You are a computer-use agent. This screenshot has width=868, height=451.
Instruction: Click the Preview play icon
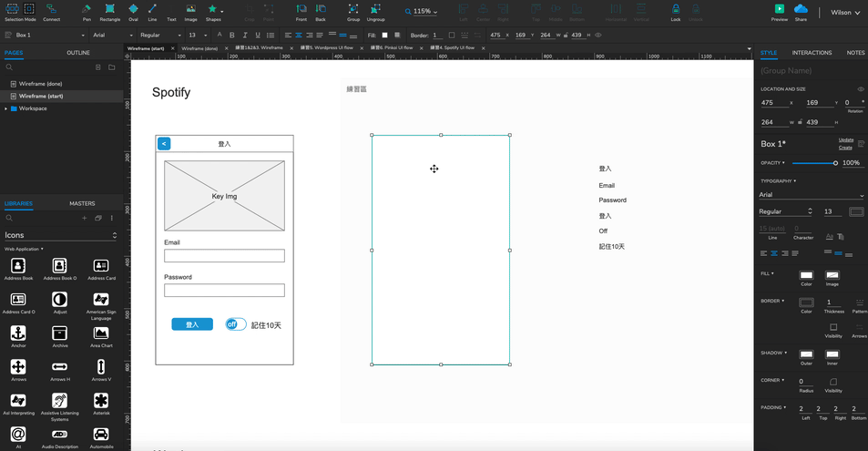click(x=779, y=9)
